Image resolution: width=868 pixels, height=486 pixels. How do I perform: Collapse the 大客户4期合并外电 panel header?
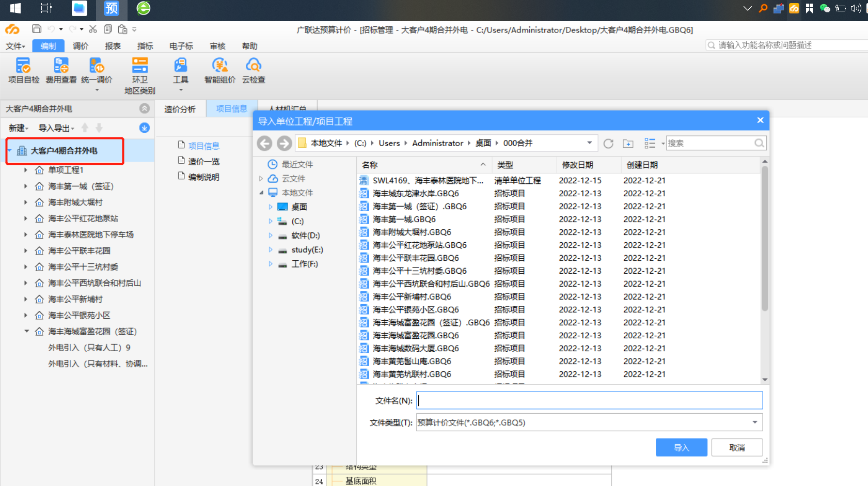(x=145, y=108)
